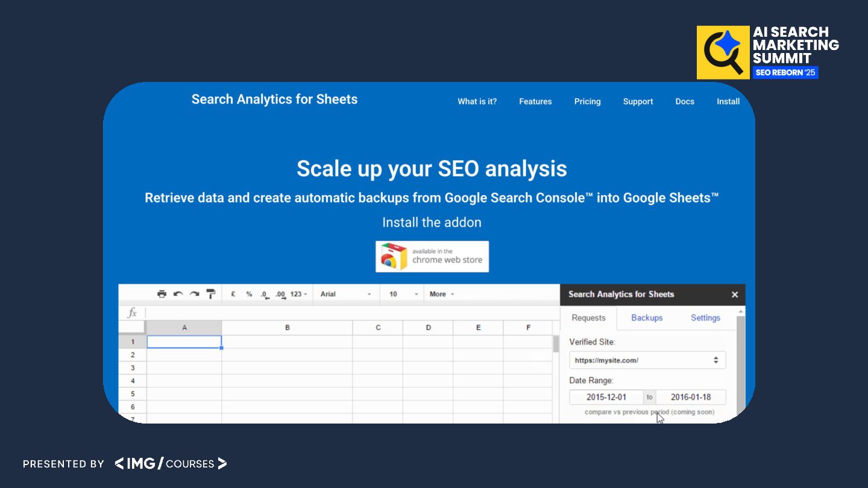Select column F header
868x488 pixels.
[x=528, y=328]
